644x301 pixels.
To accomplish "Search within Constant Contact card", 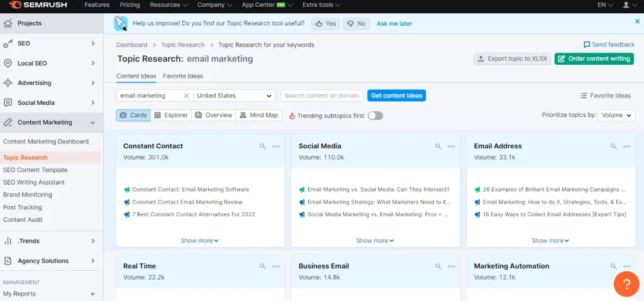I will pyautogui.click(x=263, y=146).
